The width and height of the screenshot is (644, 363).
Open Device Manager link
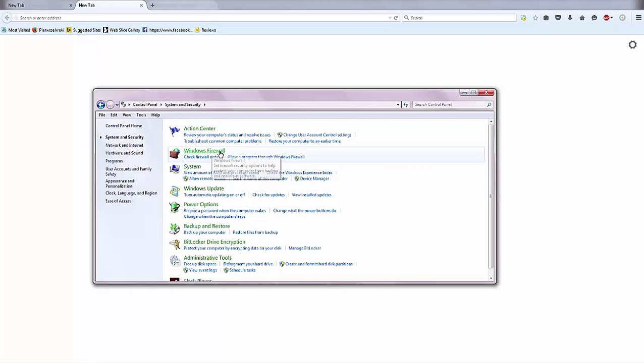point(314,178)
